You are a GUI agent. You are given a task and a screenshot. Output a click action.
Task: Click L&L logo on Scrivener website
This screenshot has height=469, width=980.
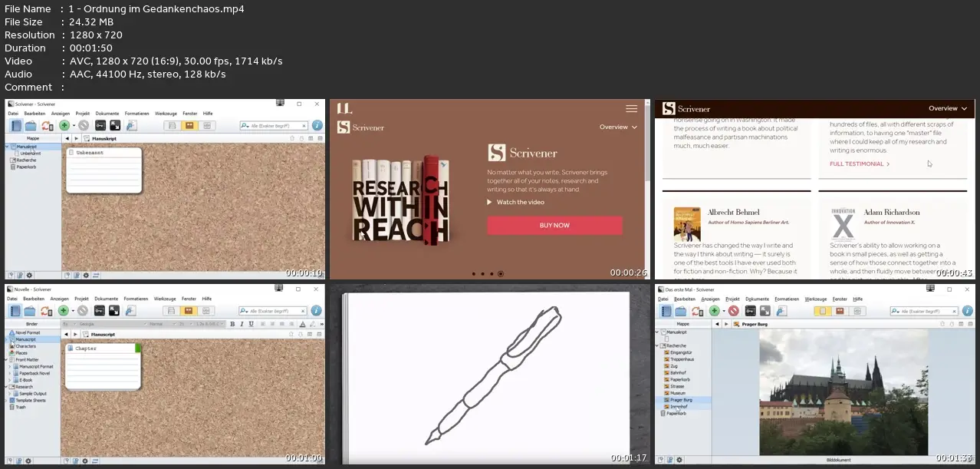coord(344,109)
